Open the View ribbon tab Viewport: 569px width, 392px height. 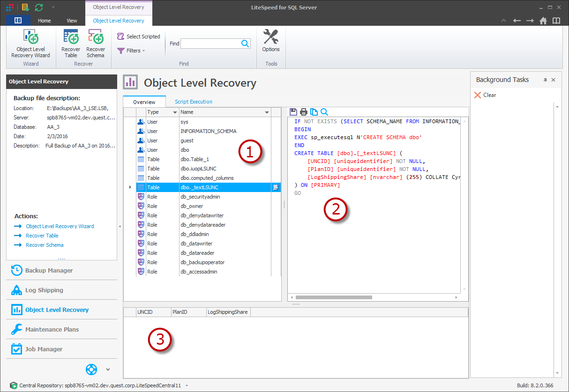tap(72, 21)
